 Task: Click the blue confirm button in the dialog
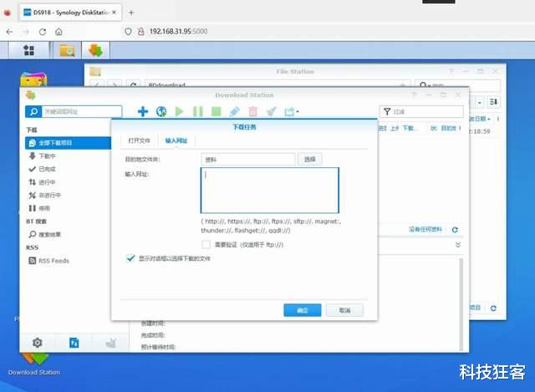point(303,310)
